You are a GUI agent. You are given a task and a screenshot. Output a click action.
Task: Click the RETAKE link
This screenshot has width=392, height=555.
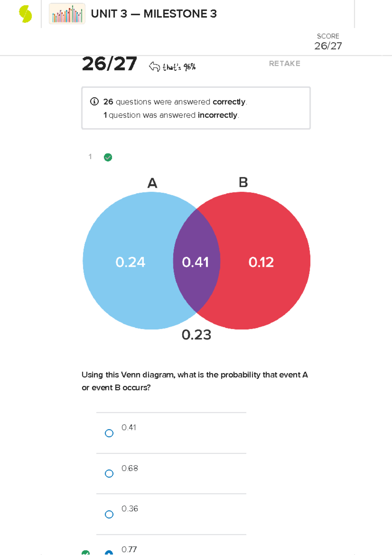[285, 64]
